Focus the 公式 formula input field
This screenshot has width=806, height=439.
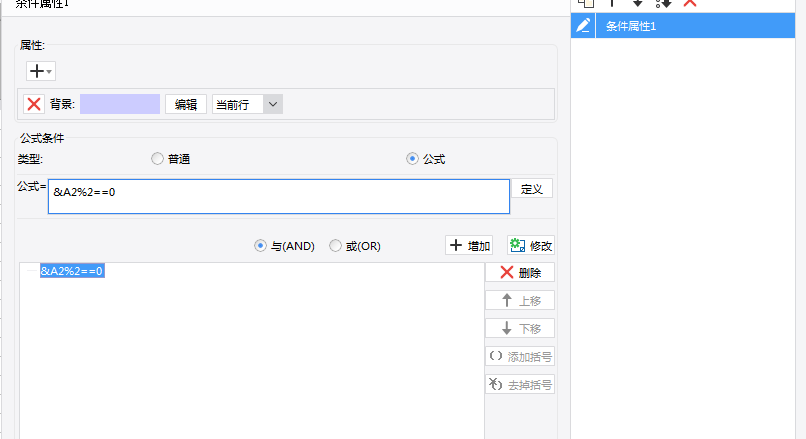click(x=279, y=196)
